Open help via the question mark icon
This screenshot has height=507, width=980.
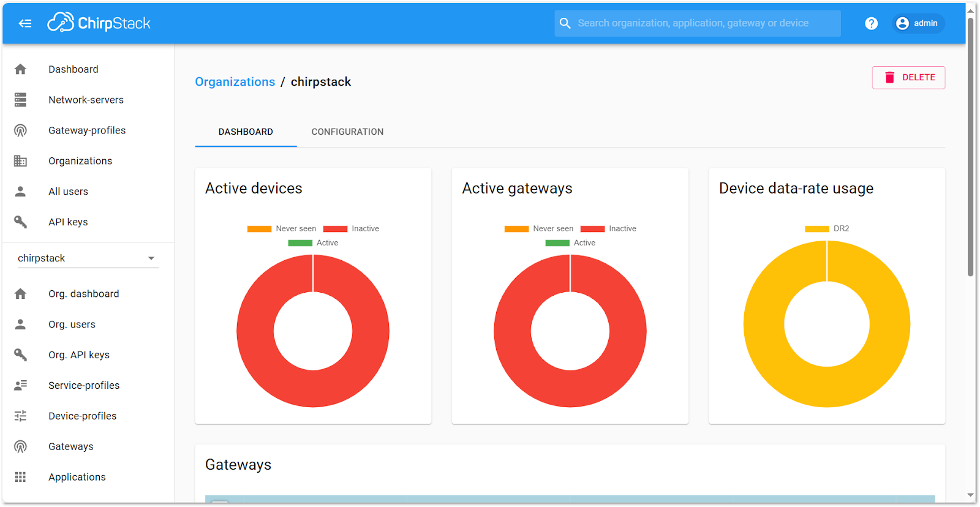871,23
